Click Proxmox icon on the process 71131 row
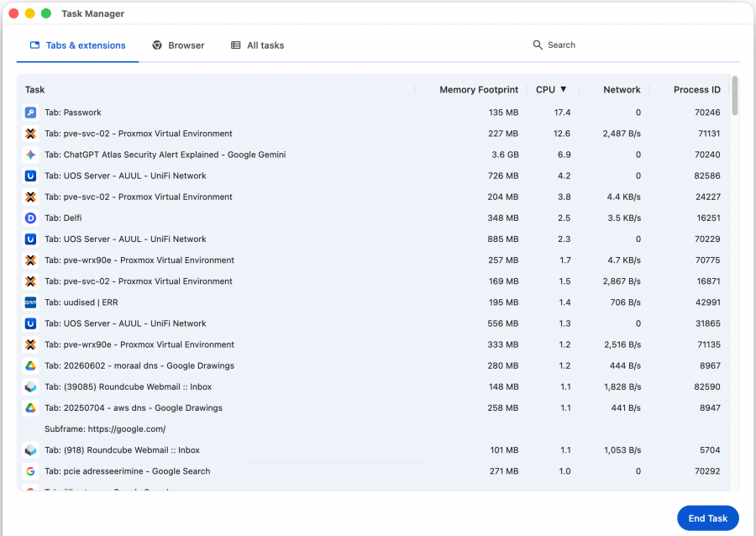Image resolution: width=756 pixels, height=536 pixels. 30,134
